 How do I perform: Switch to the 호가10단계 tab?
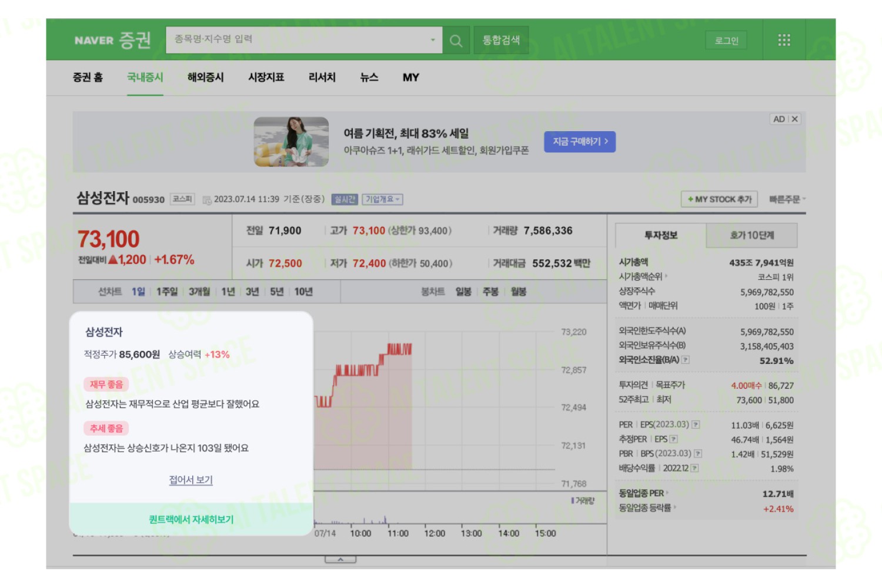point(752,235)
